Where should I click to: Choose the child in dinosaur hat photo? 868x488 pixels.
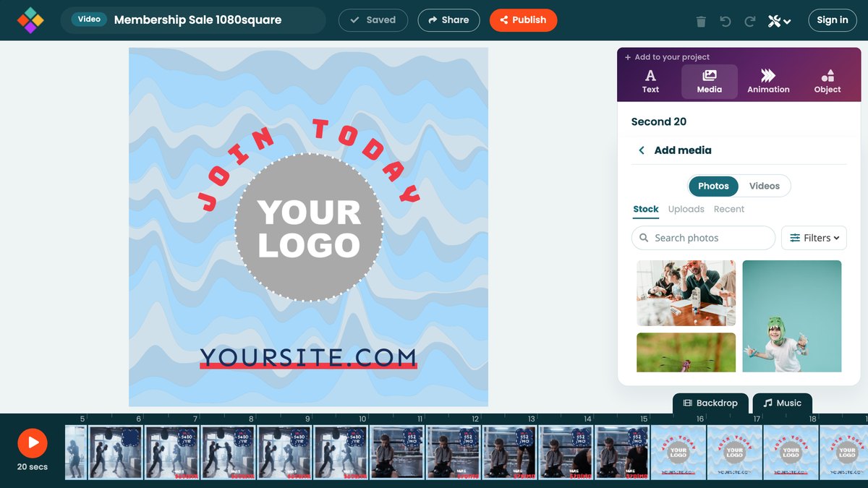click(792, 316)
